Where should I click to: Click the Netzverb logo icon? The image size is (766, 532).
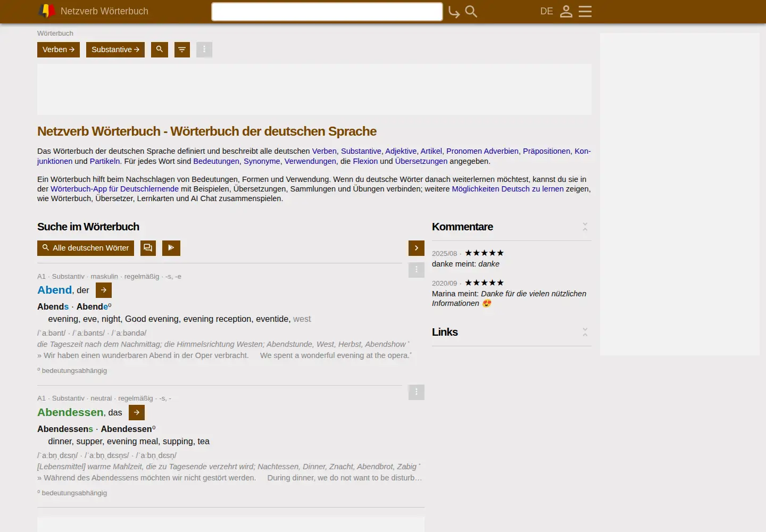click(47, 11)
